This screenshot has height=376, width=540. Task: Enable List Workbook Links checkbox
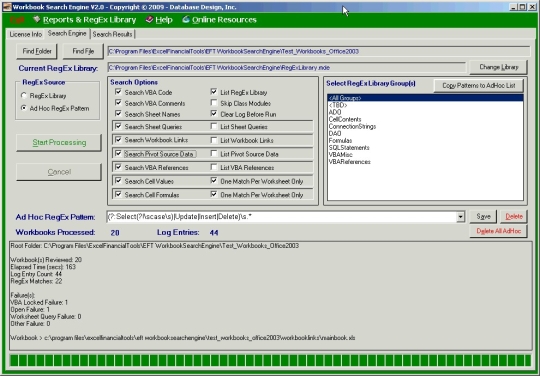(214, 140)
